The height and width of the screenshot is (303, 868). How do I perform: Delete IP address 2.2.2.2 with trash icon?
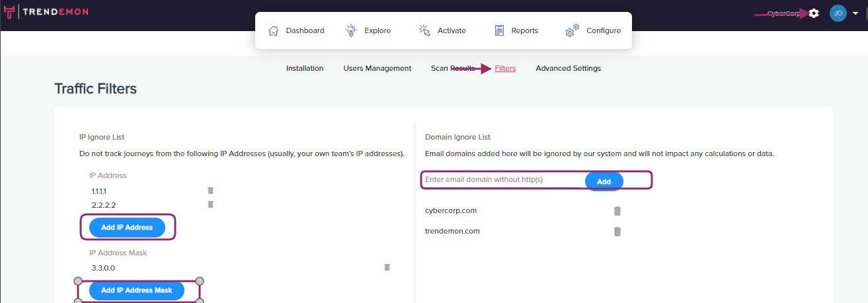210,204
